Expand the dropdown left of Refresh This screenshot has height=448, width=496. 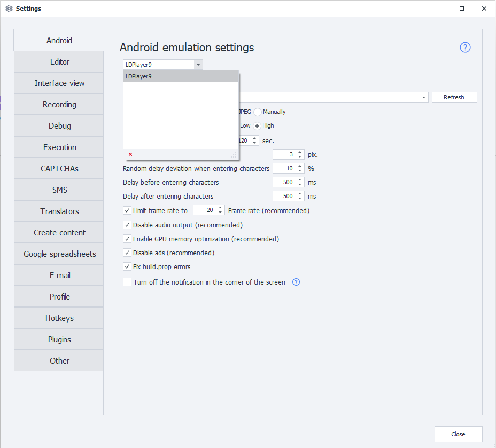pyautogui.click(x=424, y=97)
